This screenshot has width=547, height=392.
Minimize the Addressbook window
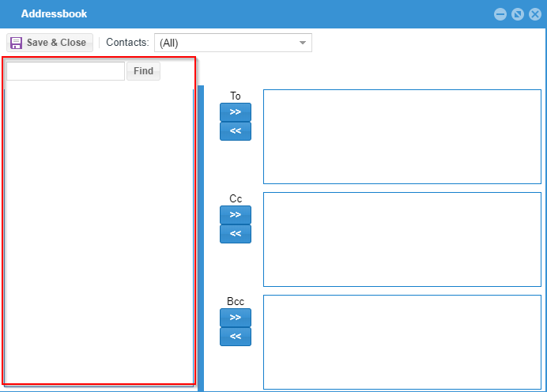tap(500, 14)
